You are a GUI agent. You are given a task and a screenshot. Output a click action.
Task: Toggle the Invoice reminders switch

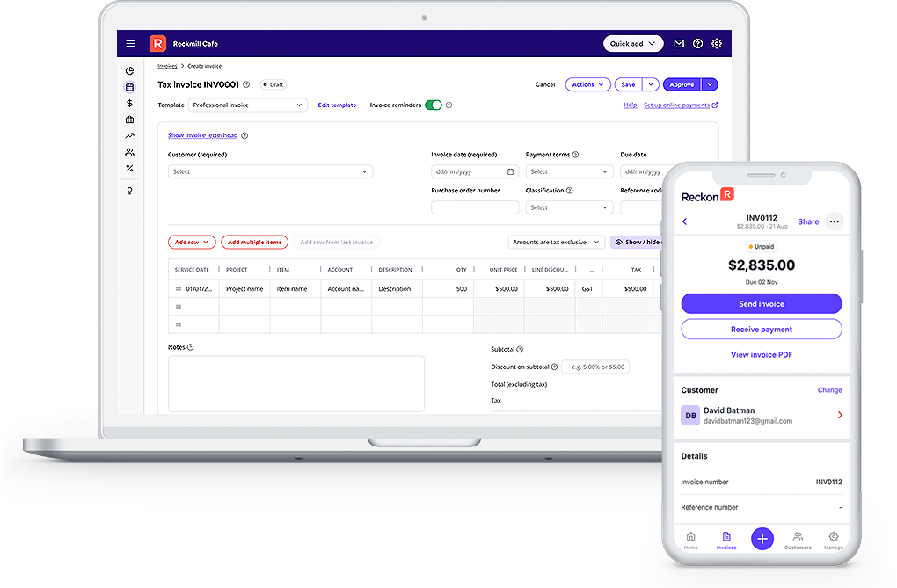(x=434, y=105)
